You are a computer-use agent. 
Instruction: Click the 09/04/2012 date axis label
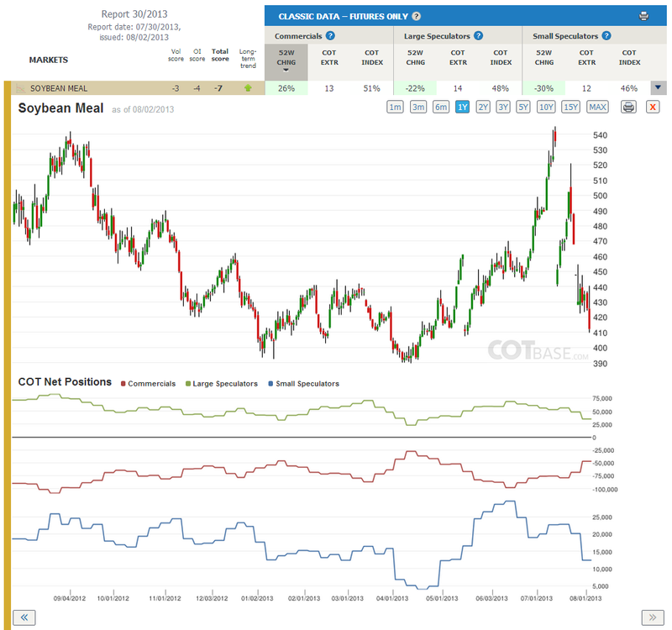click(70, 598)
